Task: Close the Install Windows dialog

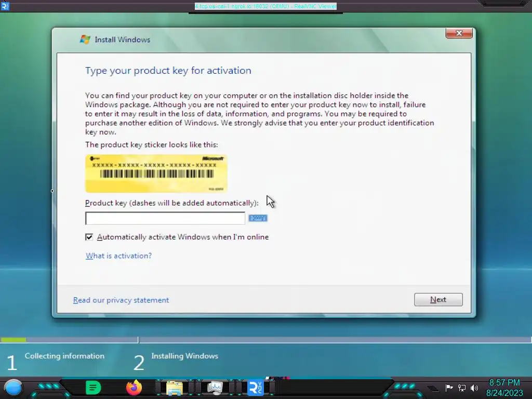Action: [459, 33]
